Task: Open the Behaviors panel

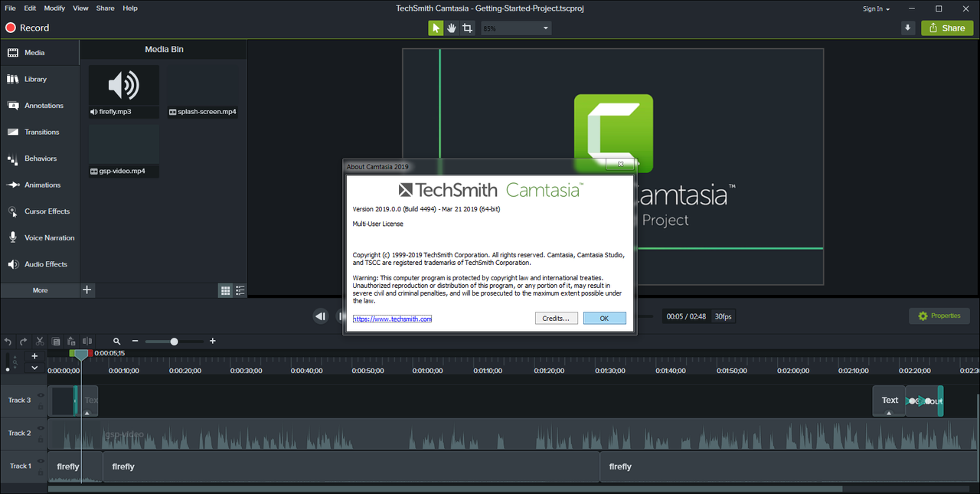Action: [40, 159]
